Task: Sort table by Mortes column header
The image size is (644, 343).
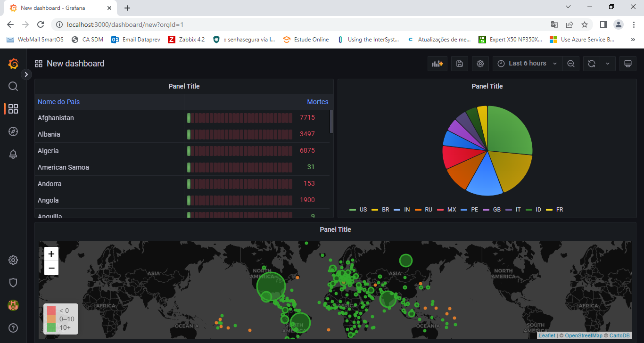Action: tap(317, 102)
